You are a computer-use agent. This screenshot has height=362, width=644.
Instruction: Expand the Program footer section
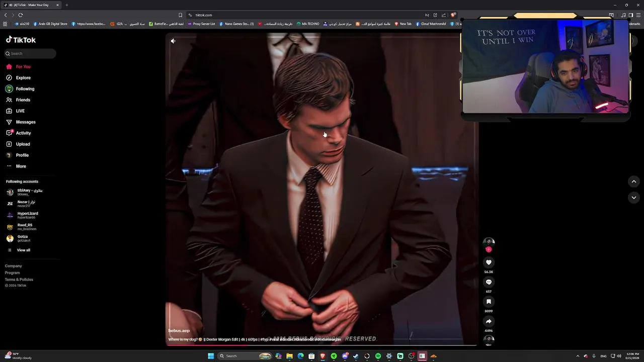[x=13, y=273]
